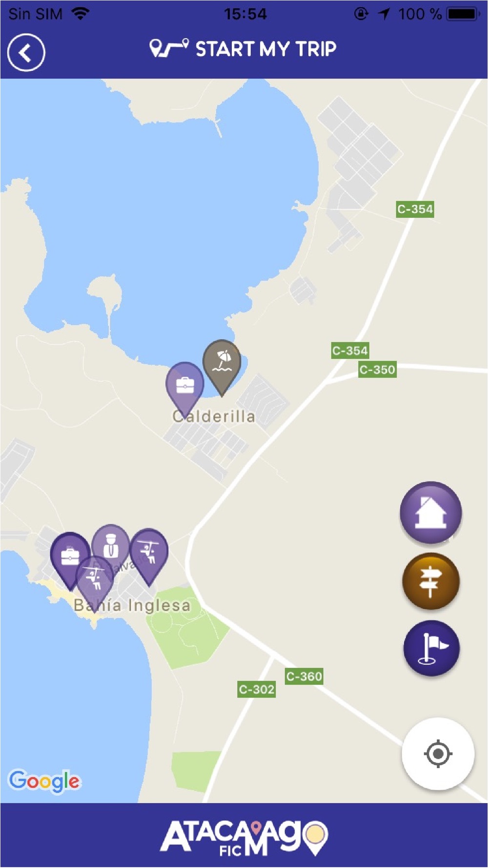Tap the C-360 road marker

pyautogui.click(x=304, y=676)
